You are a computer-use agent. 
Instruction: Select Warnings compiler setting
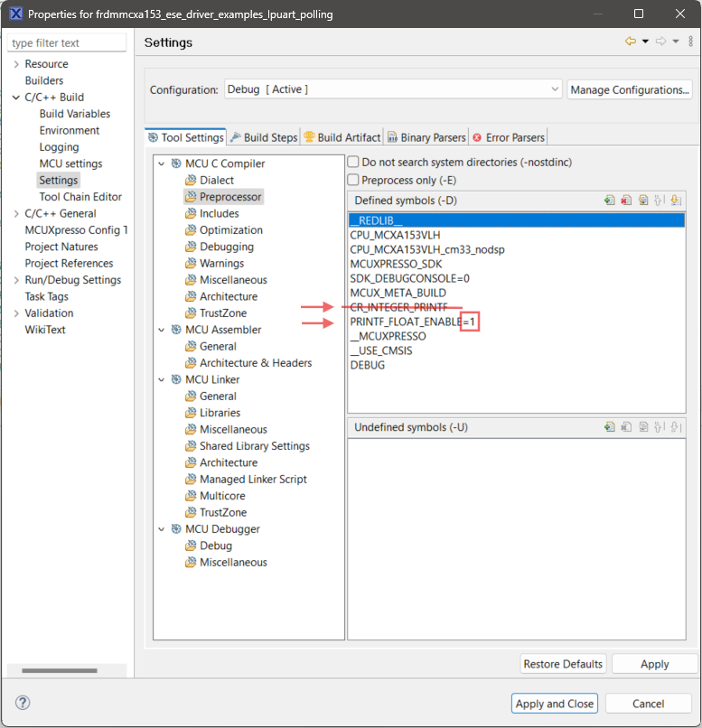pos(221,263)
